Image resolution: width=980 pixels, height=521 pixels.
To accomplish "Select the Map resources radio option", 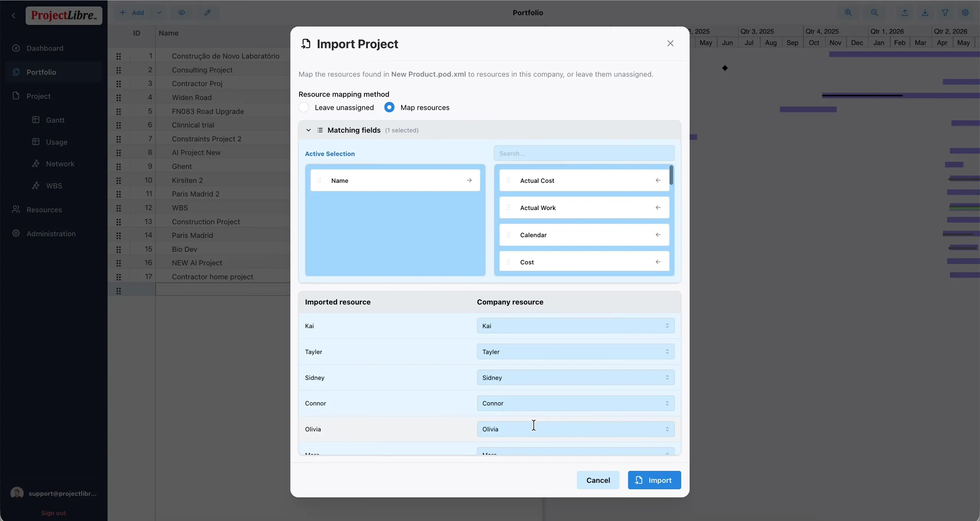I will click(x=389, y=107).
